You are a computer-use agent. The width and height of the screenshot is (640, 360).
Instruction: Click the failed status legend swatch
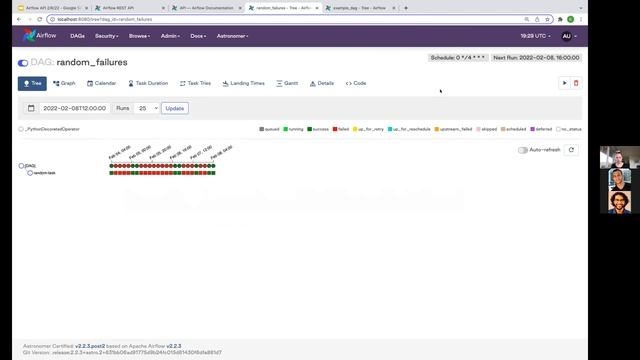[x=335, y=129]
